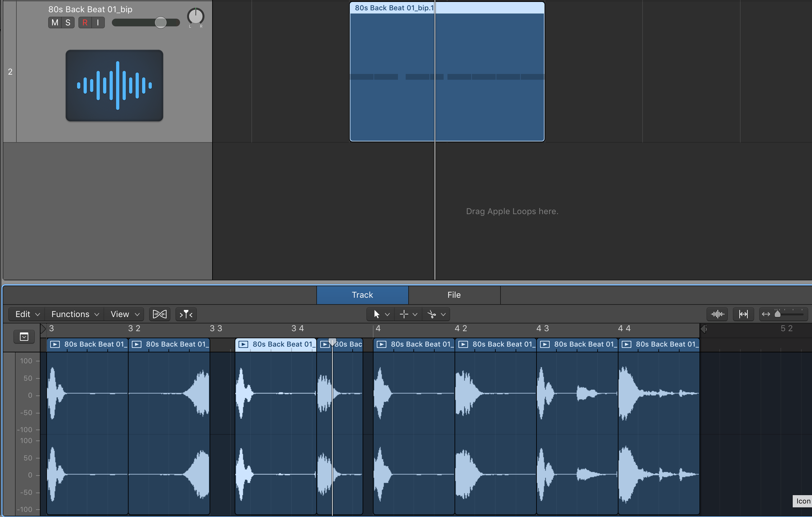Image resolution: width=812 pixels, height=517 pixels.
Task: Click the track volume slider knob
Action: (x=160, y=23)
